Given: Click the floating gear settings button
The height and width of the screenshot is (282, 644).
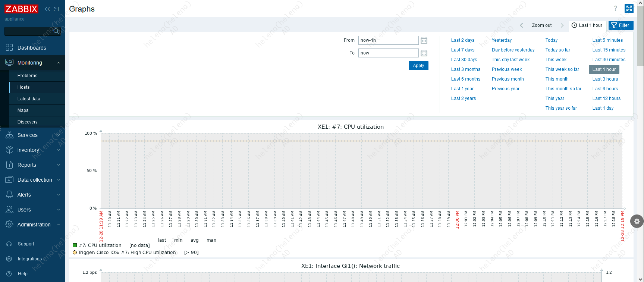Looking at the screenshot, I should pos(637,222).
